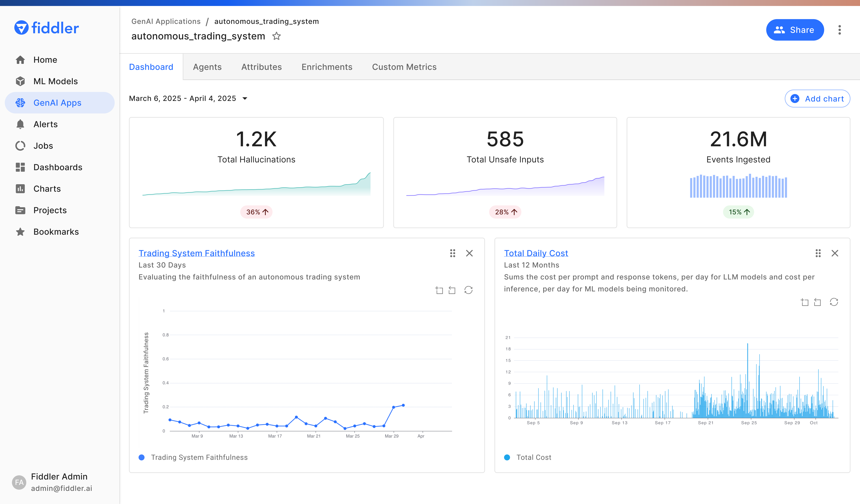Open the Charts section
860x504 pixels.
click(47, 189)
